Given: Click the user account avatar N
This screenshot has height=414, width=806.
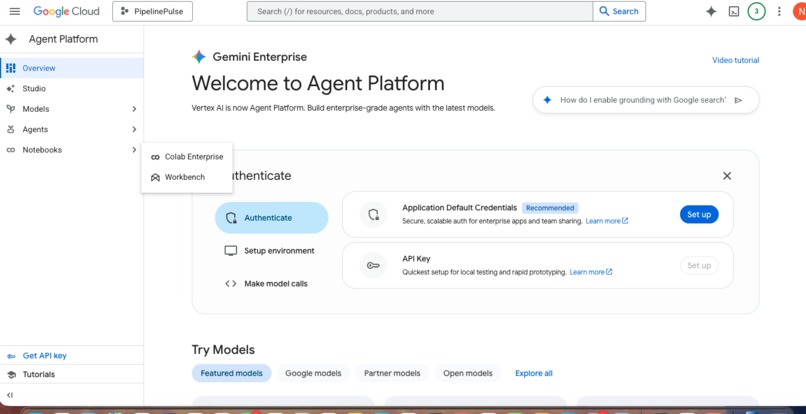Looking at the screenshot, I should pos(800,11).
